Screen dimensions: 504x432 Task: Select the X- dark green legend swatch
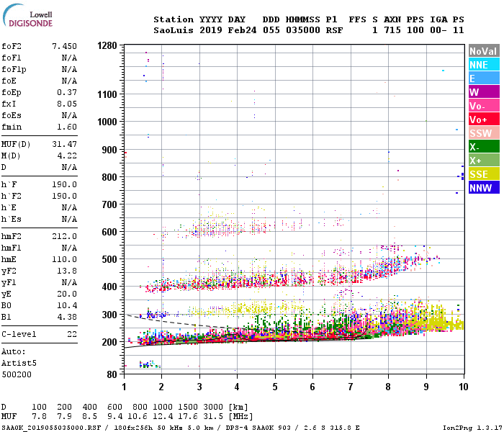click(x=484, y=147)
